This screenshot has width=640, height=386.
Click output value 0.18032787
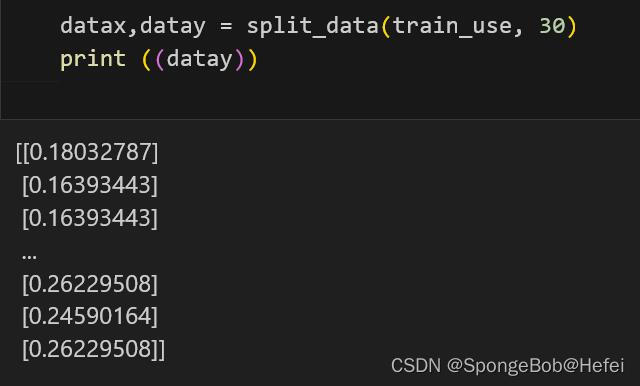87,152
